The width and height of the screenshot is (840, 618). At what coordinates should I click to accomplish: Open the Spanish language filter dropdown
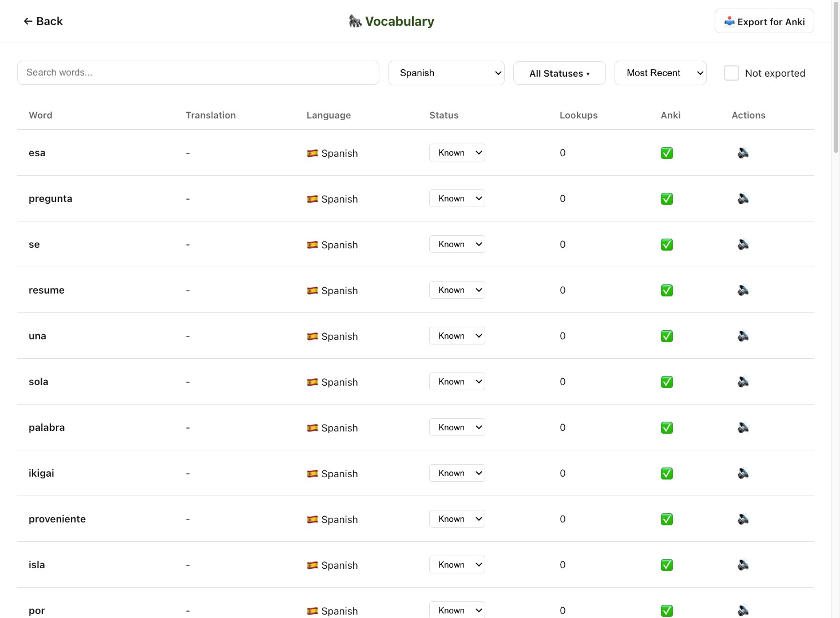point(446,73)
